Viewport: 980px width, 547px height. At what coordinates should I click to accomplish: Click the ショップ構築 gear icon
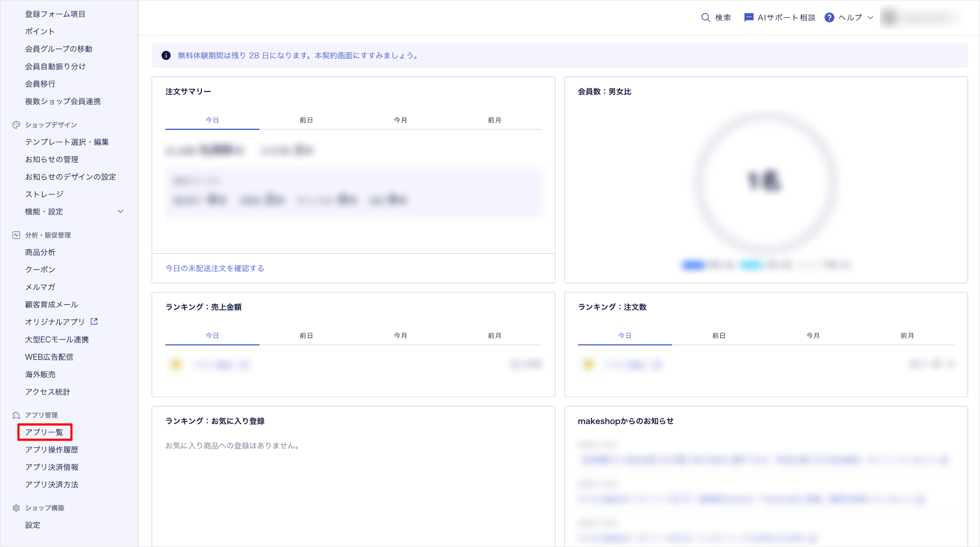click(x=16, y=508)
